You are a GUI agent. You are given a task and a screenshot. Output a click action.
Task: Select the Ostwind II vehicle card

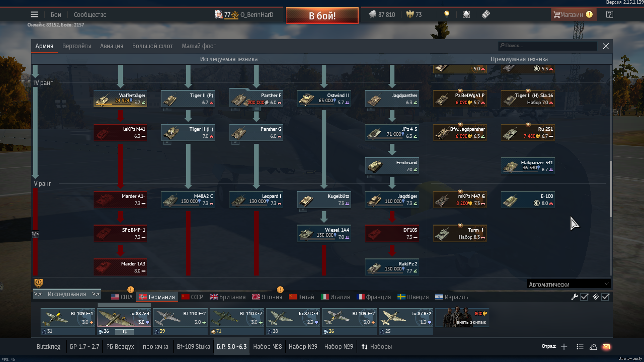[x=324, y=99]
